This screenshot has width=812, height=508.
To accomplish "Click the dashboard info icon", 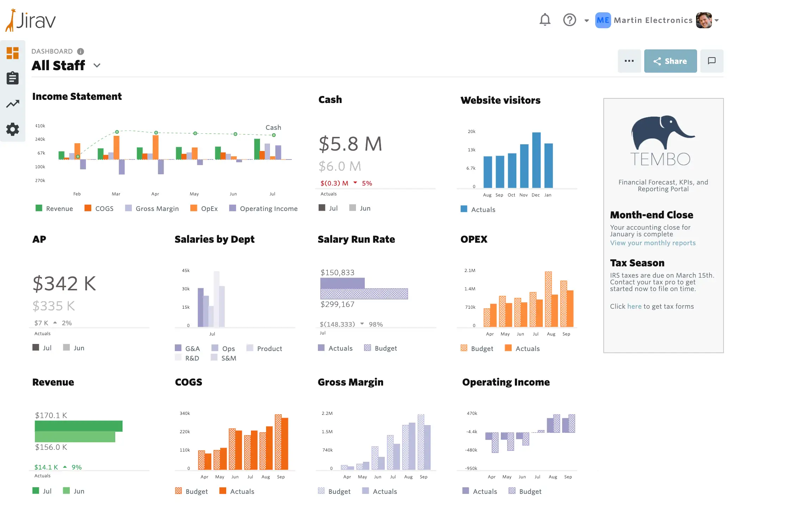I will (x=81, y=52).
